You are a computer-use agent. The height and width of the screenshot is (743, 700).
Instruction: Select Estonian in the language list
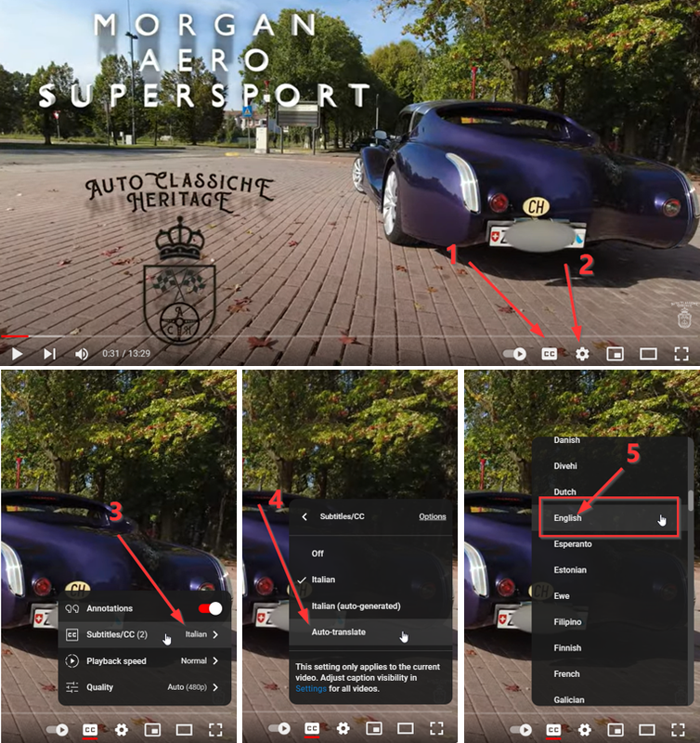[610, 570]
